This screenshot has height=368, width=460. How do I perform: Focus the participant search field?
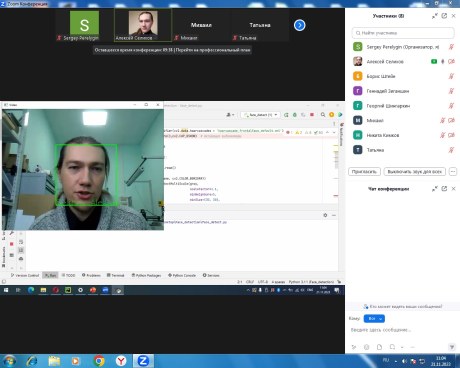[x=403, y=33]
